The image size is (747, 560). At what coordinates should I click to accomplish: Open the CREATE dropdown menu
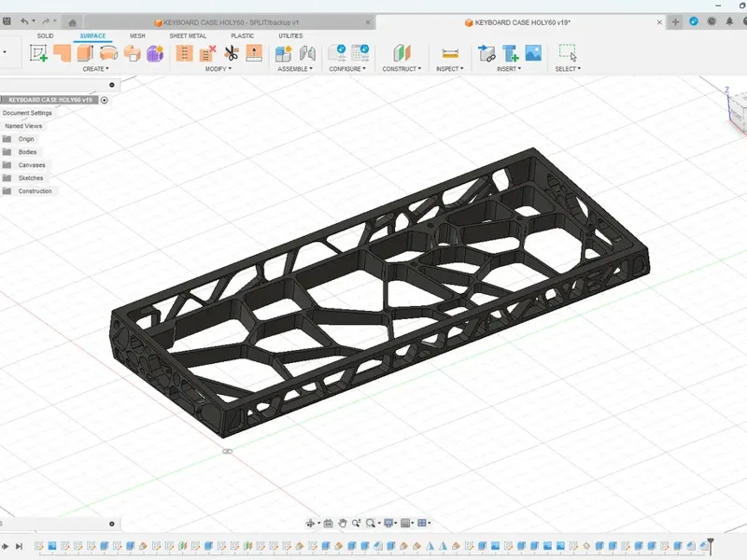pos(96,69)
